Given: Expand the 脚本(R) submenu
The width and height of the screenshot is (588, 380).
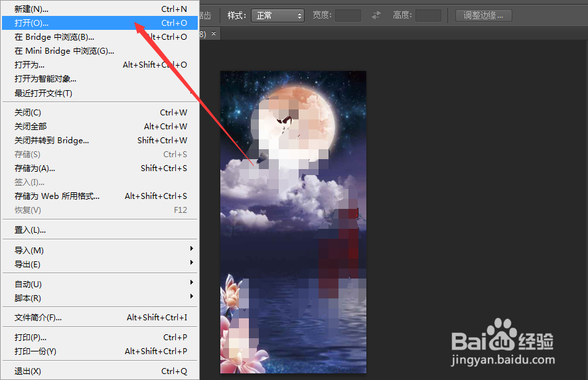Looking at the screenshot, I should point(100,298).
